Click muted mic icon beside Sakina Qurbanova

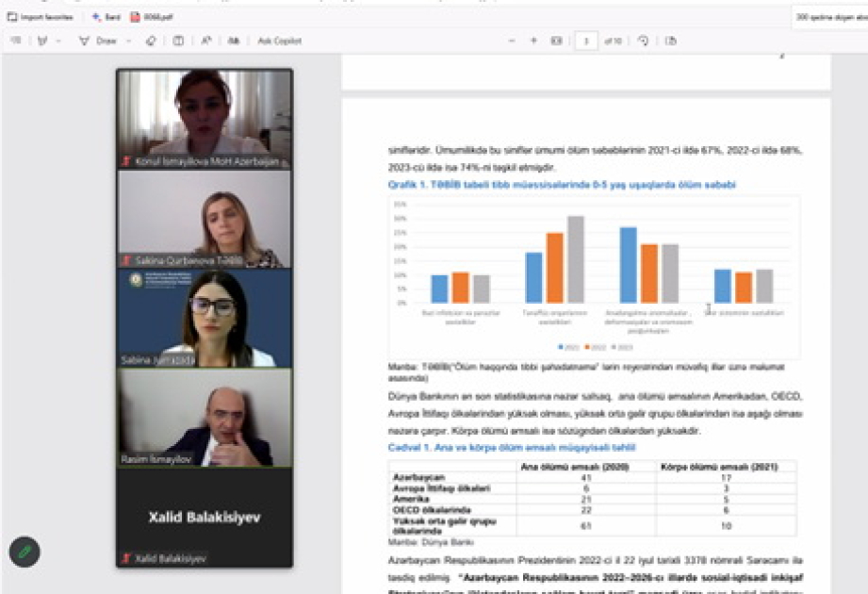tap(126, 260)
